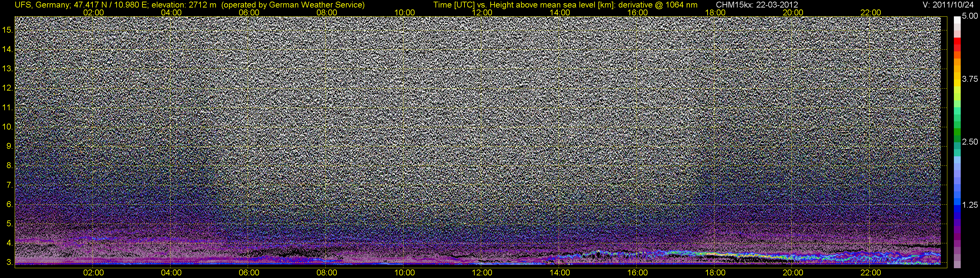Click the '10:00' label on the bottom time axis
Image resolution: width=980 pixels, height=278 pixels.
(404, 273)
